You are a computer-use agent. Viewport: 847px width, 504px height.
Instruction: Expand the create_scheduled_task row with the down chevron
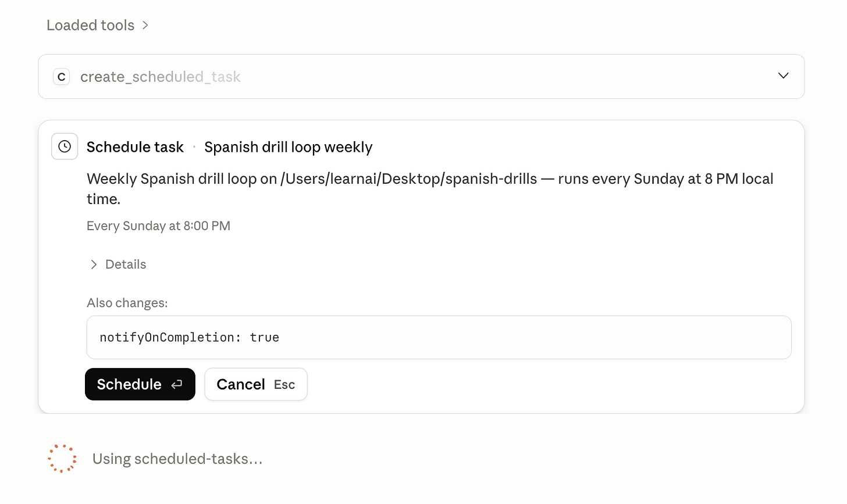point(784,76)
